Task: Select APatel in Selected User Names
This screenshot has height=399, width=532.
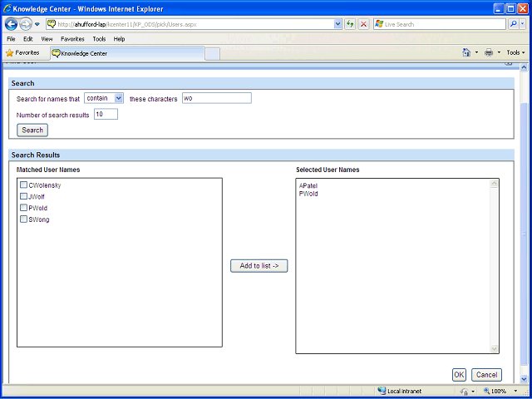Action: pos(308,186)
